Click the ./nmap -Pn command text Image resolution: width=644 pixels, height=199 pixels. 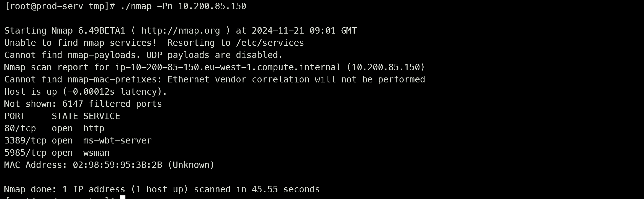click(x=146, y=6)
